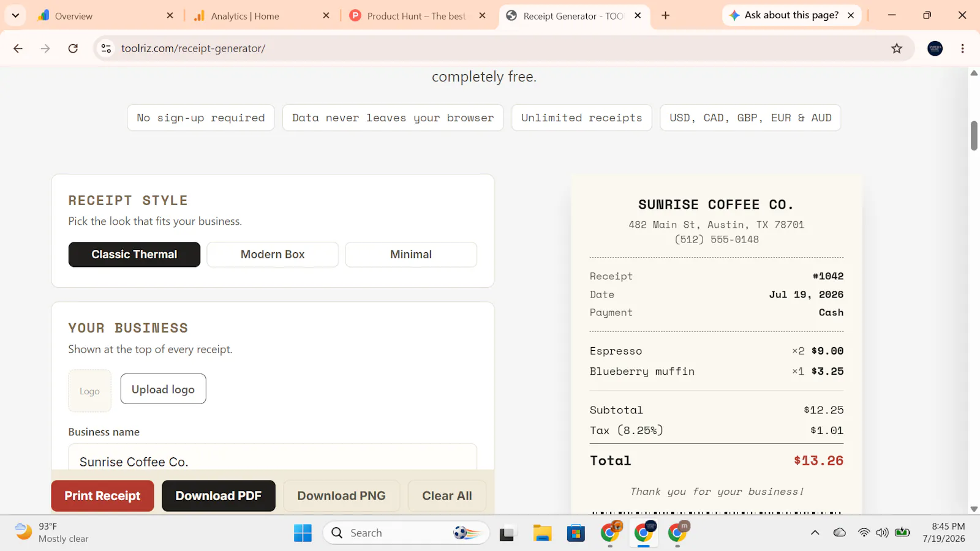The width and height of the screenshot is (980, 551).
Task: Open a new browser tab
Action: [x=666, y=16]
